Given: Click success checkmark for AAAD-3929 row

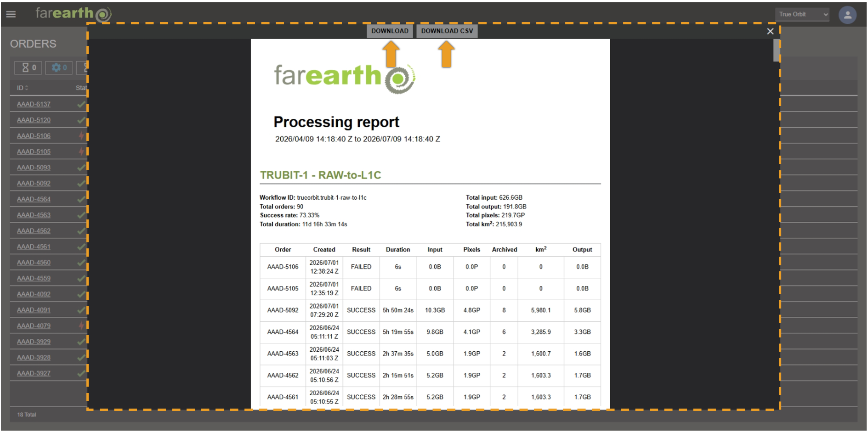Looking at the screenshot, I should (x=81, y=342).
